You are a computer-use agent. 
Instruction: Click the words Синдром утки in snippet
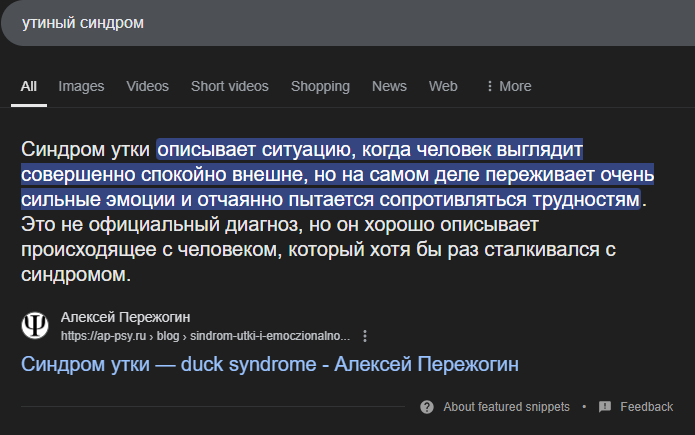[x=85, y=149]
